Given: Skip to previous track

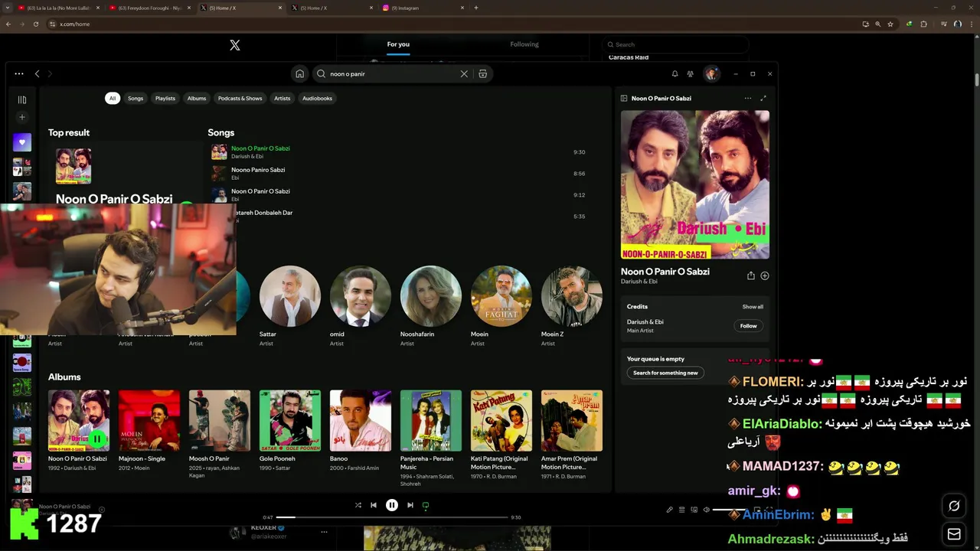Looking at the screenshot, I should point(374,505).
